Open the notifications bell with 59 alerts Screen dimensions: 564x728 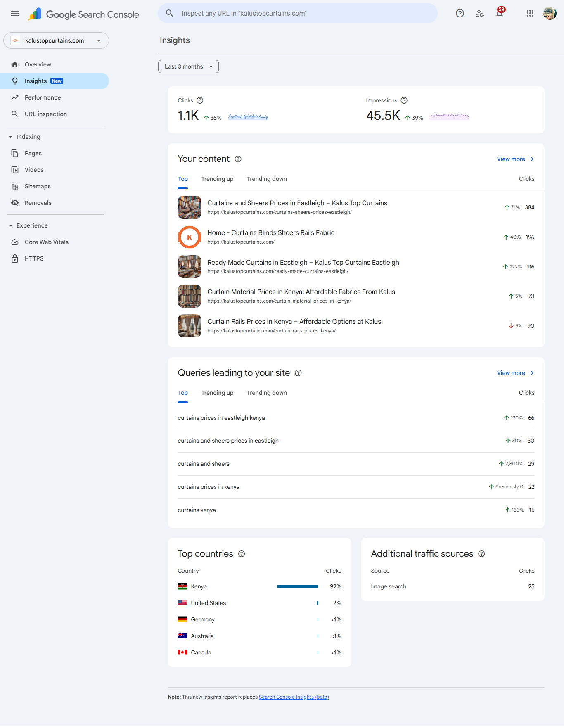500,12
